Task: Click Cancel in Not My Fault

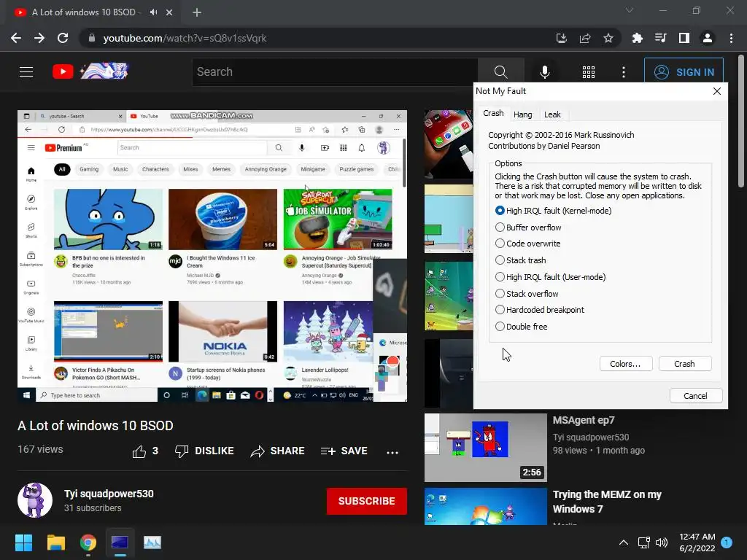Action: coord(695,396)
